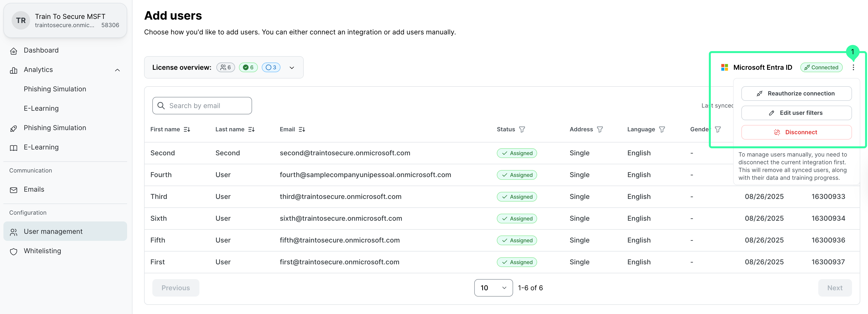Click the First name sort icon

tap(187, 129)
